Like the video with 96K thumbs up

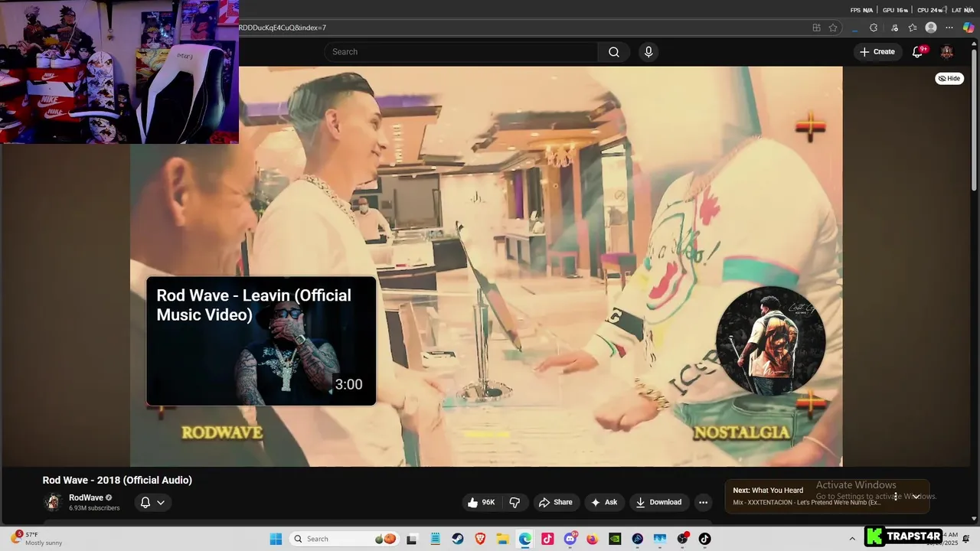481,502
